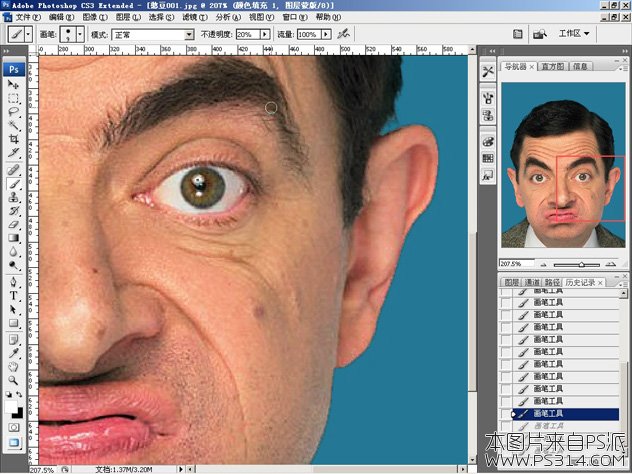Select the Notes tool
The width and height of the screenshot is (632, 474).
click(x=14, y=339)
